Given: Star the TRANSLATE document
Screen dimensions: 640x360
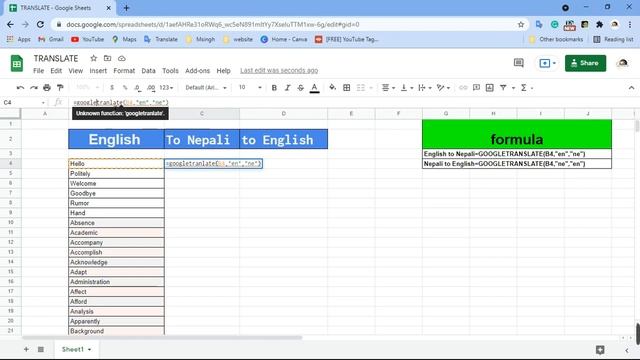Looking at the screenshot, I should click(93, 58).
